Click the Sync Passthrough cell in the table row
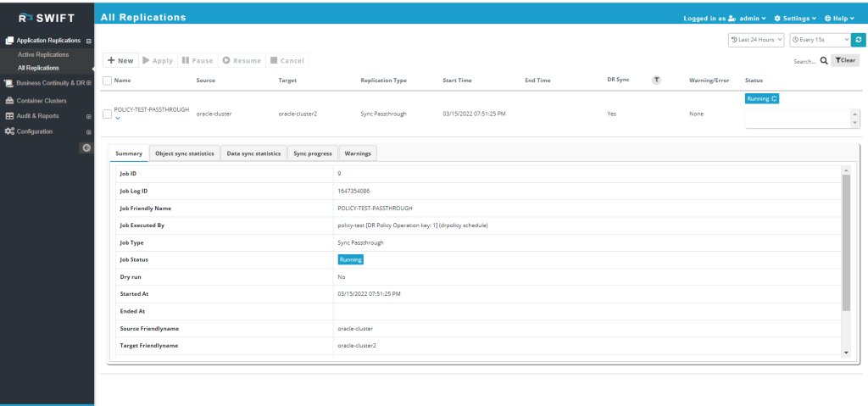The image size is (868, 406). click(x=384, y=114)
